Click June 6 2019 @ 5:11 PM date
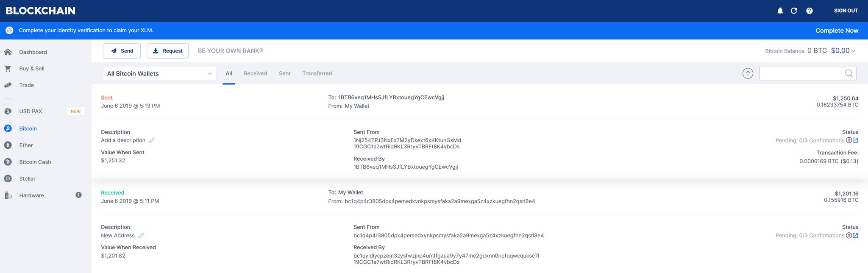This screenshot has height=273, width=868. [x=130, y=201]
